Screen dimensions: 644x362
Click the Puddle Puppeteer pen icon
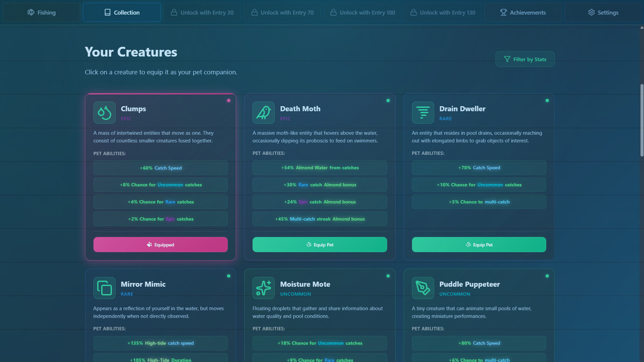423,288
